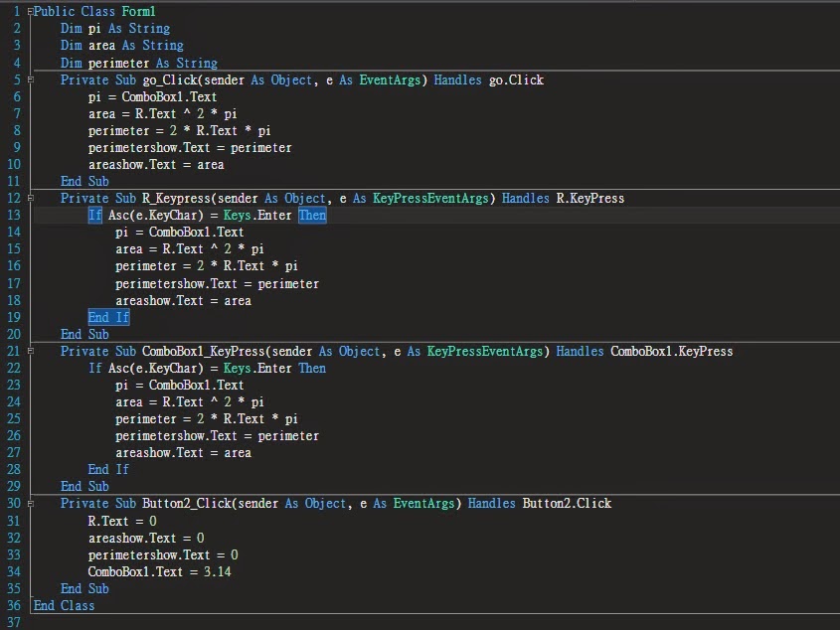Collapse the Public Class Form1 block
This screenshot has height=630, width=840.
pyautogui.click(x=31, y=11)
